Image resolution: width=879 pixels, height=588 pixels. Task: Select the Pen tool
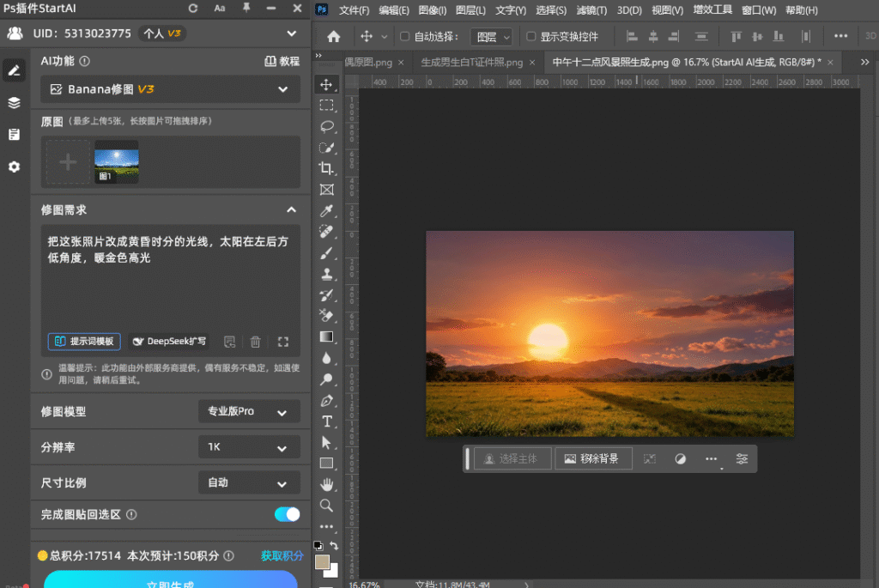coord(326,400)
